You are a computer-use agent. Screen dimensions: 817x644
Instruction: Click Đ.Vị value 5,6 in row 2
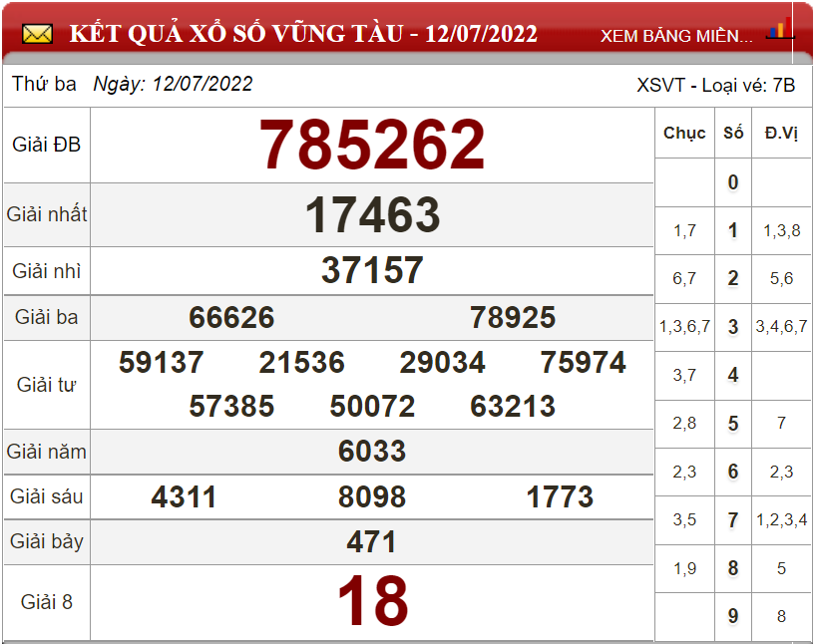pos(781,278)
